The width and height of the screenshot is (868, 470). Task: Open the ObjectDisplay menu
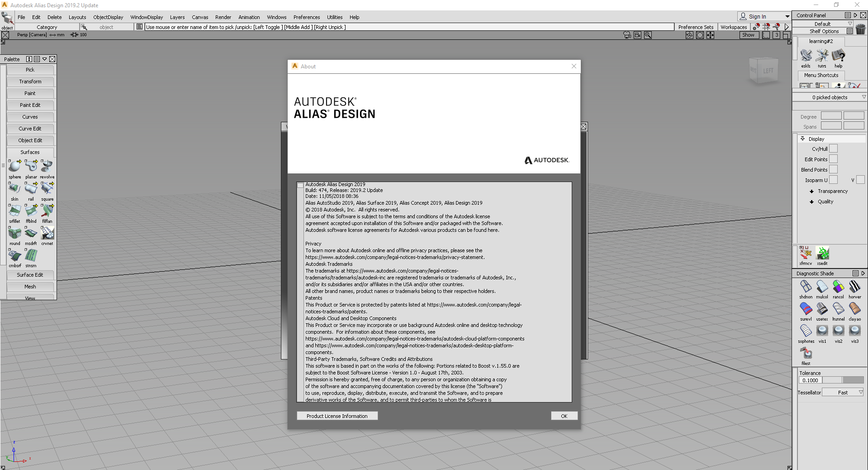pos(108,17)
